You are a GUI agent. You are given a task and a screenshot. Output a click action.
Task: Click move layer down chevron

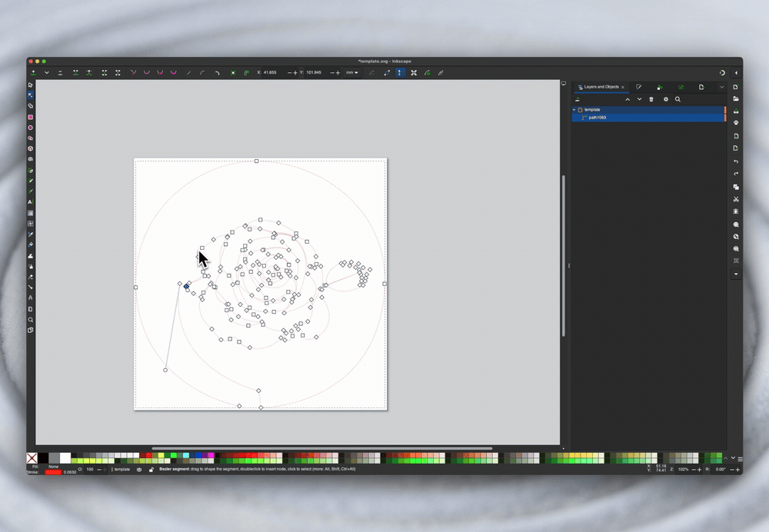pos(639,99)
